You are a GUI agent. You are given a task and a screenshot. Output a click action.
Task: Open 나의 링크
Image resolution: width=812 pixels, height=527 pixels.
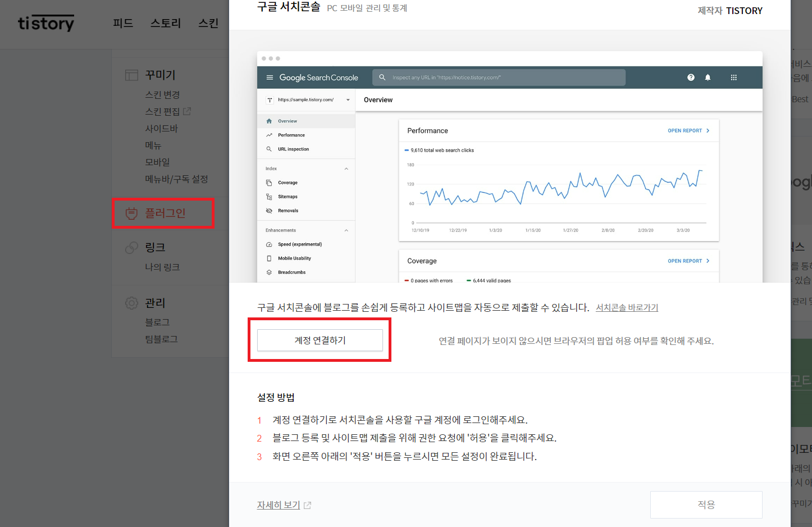[x=162, y=267]
